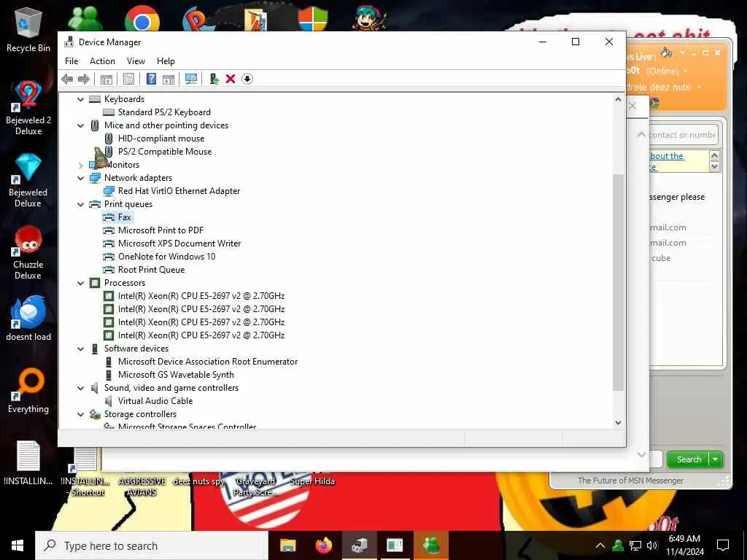The width and height of the screenshot is (747, 560).
Task: Open Properties toolbar icon
Action: click(128, 79)
